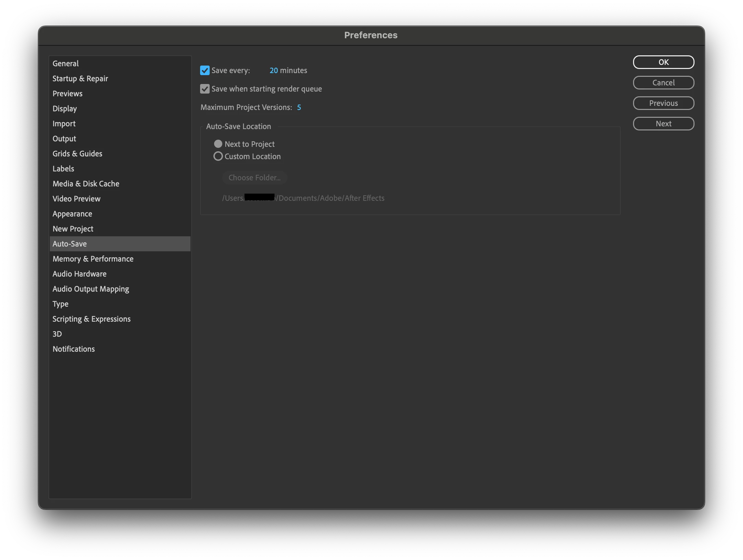Select Grids & Guides category
This screenshot has height=560, width=743.
point(78,154)
